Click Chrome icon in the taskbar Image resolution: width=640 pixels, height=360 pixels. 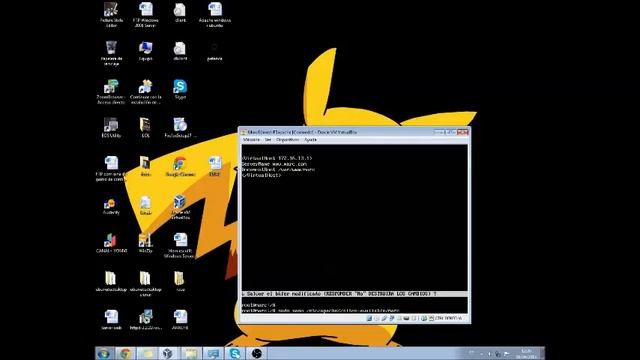[x=125, y=353]
